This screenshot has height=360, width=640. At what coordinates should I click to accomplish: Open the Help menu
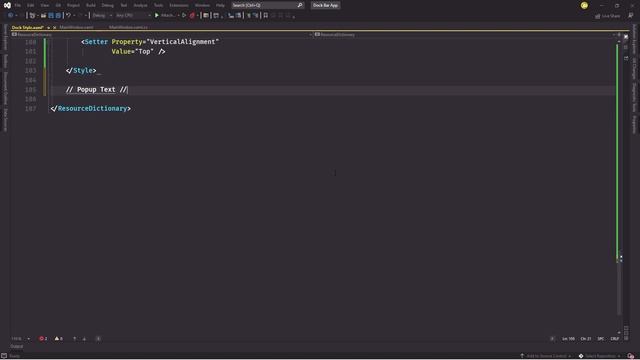[220, 5]
